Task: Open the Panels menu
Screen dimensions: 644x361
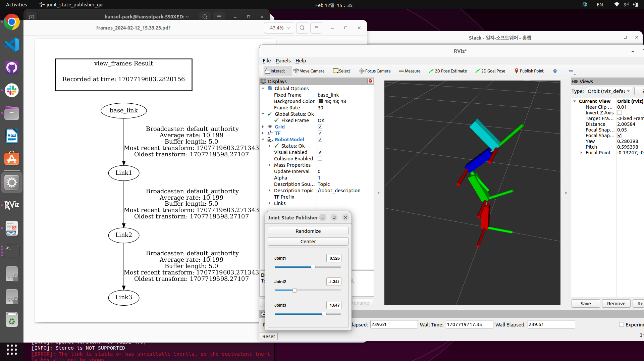Action: point(283,61)
